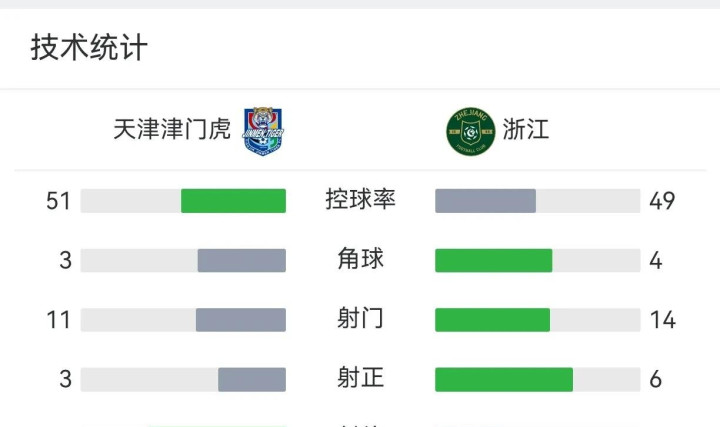Tap Tianjin's gray corner kicks bar

click(x=242, y=260)
